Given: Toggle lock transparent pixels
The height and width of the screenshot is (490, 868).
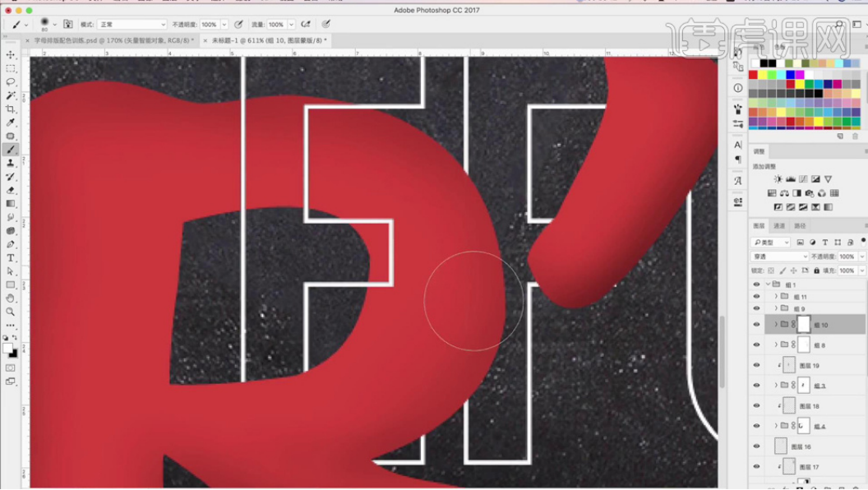Looking at the screenshot, I should pyautogui.click(x=771, y=270).
